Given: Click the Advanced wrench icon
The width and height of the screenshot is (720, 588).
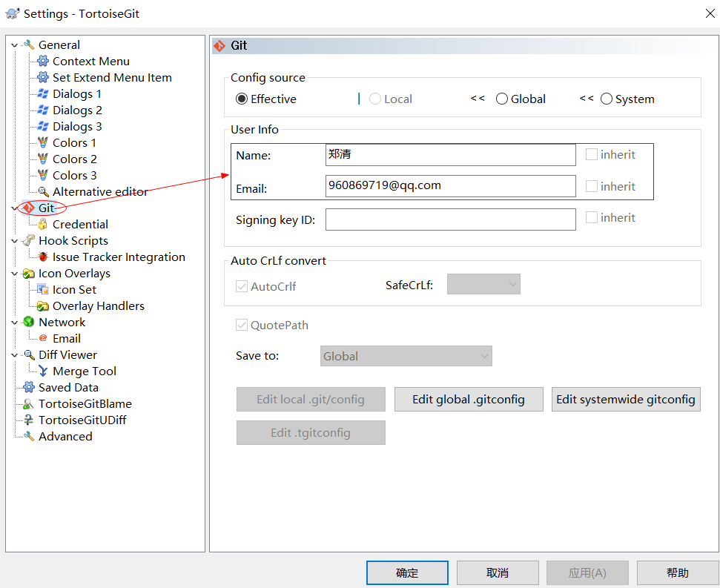Looking at the screenshot, I should [29, 436].
